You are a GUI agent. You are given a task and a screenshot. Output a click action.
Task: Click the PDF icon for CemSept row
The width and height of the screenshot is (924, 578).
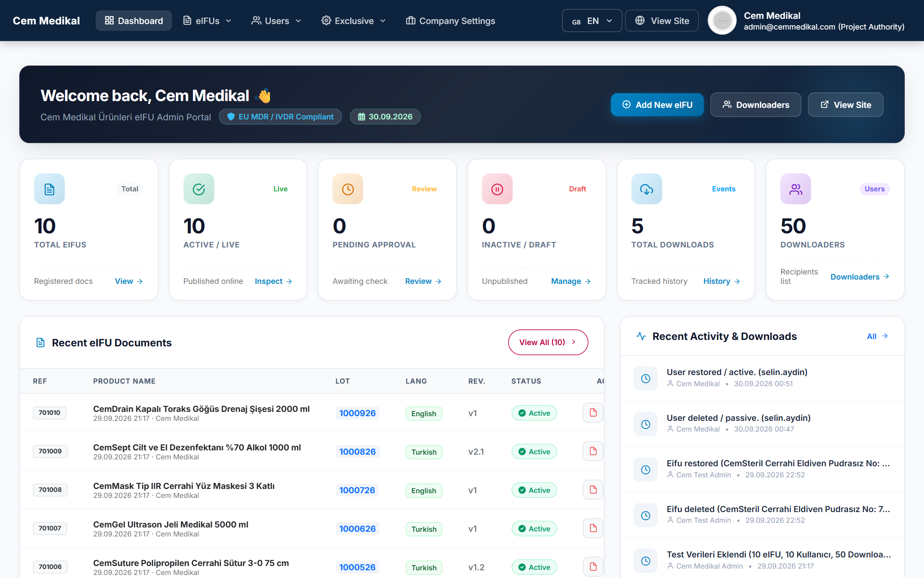593,451
